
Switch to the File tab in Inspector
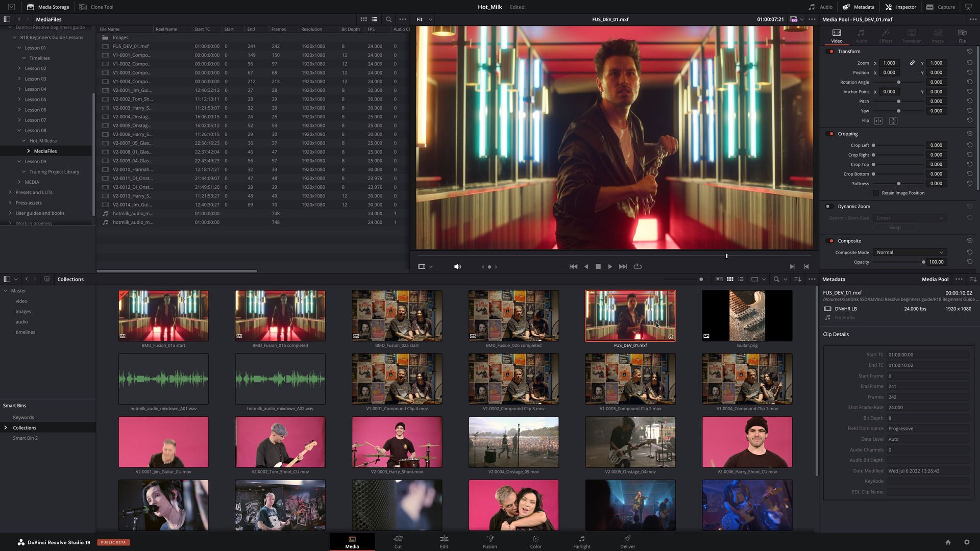coord(962,35)
